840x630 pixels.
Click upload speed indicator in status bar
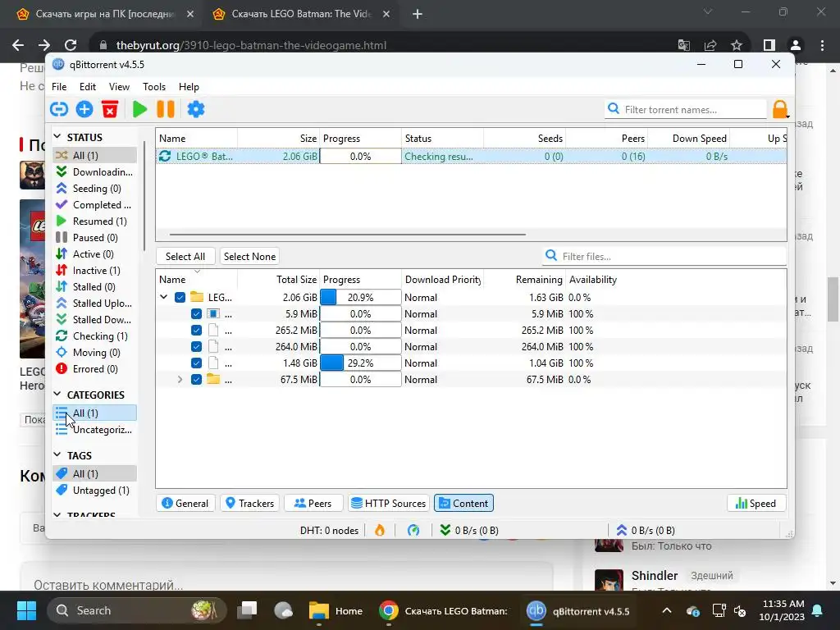[x=646, y=531]
